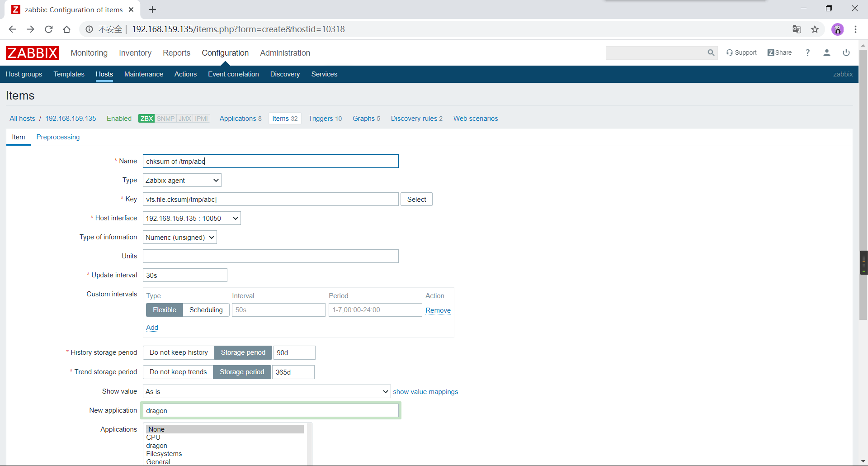Screen dimensions: 868x466
Task: Click the top search box
Action: point(656,53)
